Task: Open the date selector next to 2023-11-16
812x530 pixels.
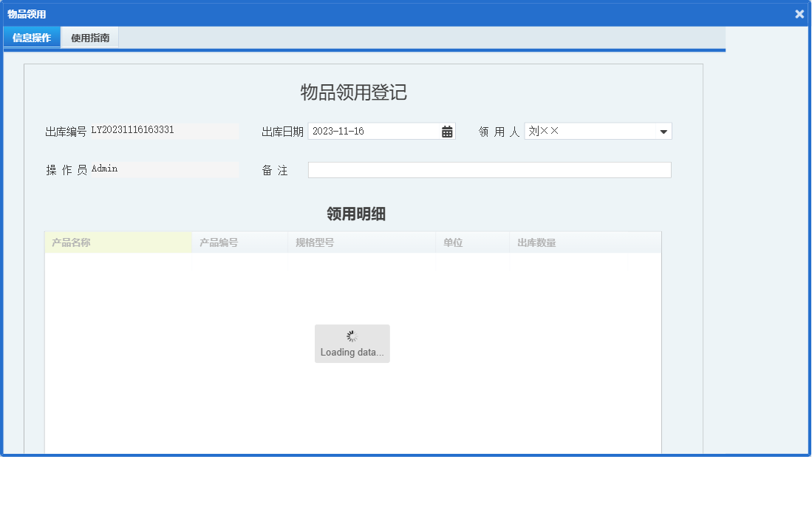Action: [x=446, y=131]
